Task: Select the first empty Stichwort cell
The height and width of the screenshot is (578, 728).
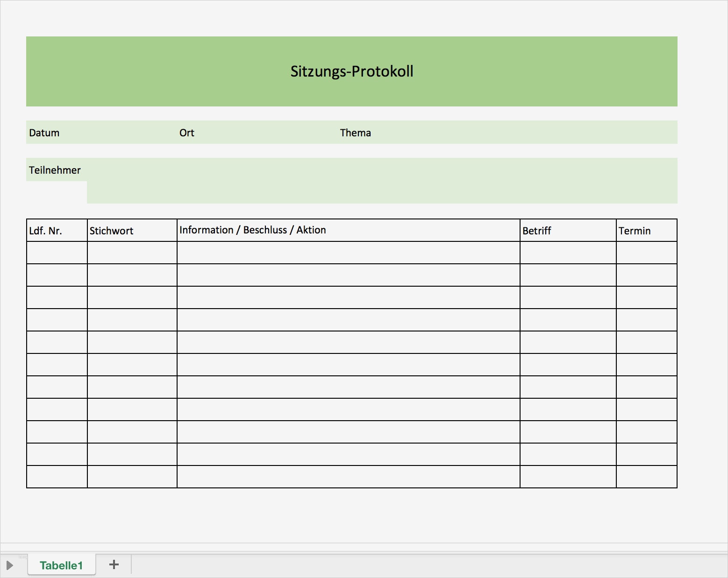Action: (x=131, y=252)
